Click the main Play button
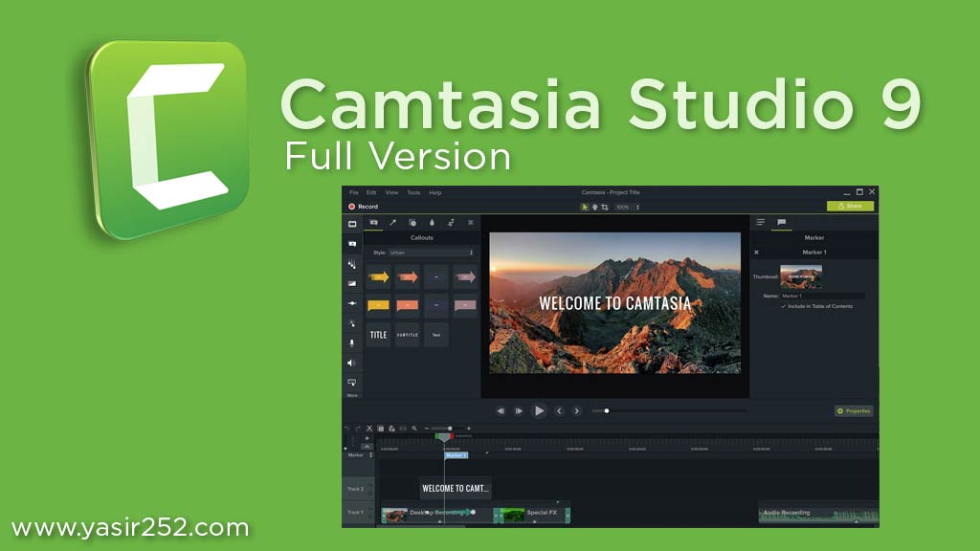The width and height of the screenshot is (980, 551). point(539,411)
